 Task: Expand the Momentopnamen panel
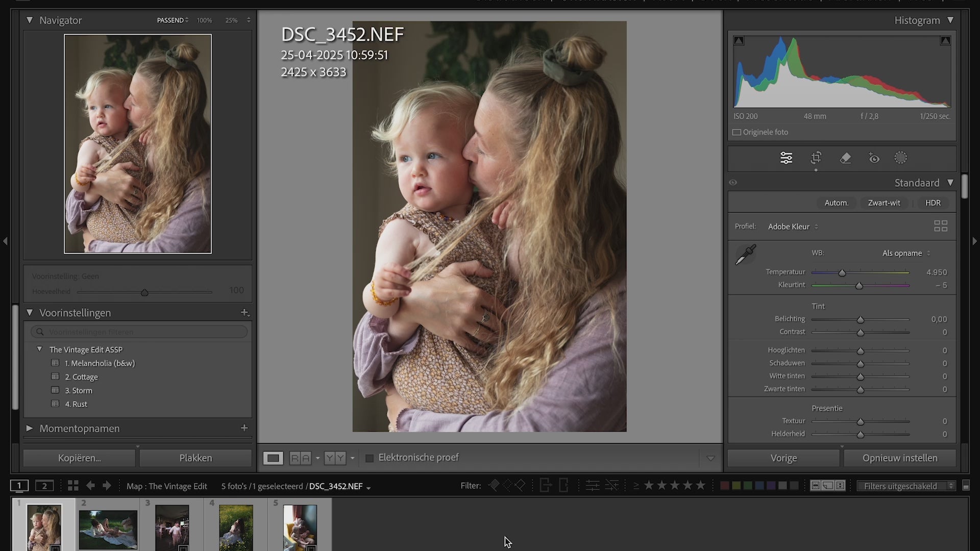pyautogui.click(x=30, y=429)
